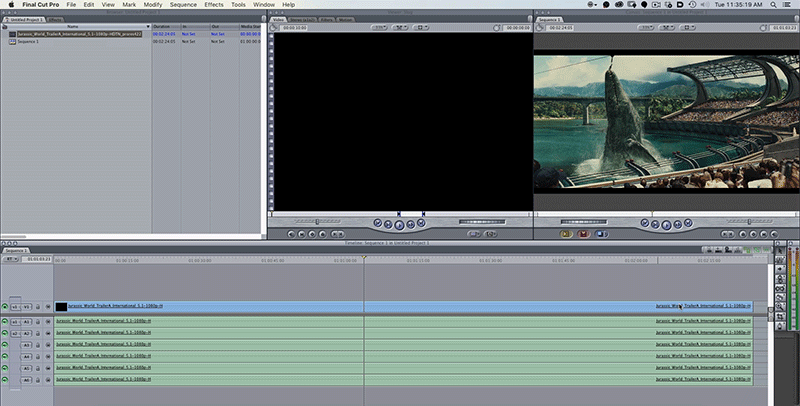The height and width of the screenshot is (406, 800).
Task: Click Play In to Out in Viewer
Action: 388,224
